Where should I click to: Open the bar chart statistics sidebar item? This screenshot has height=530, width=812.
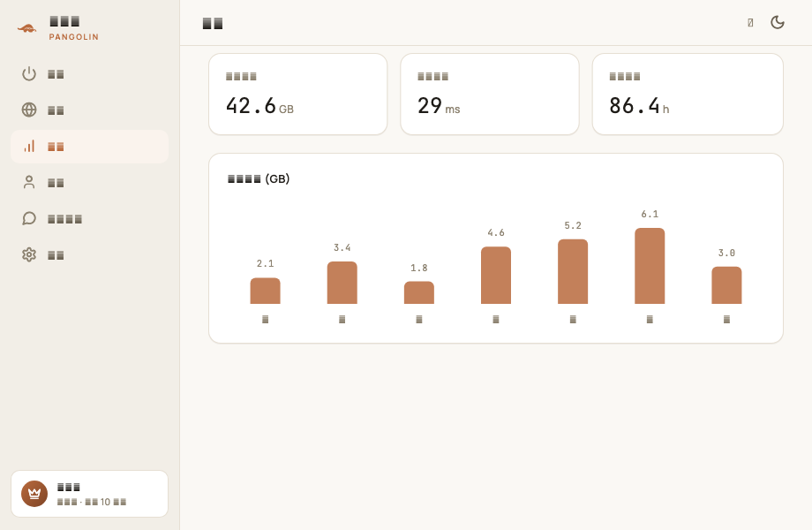coord(90,147)
